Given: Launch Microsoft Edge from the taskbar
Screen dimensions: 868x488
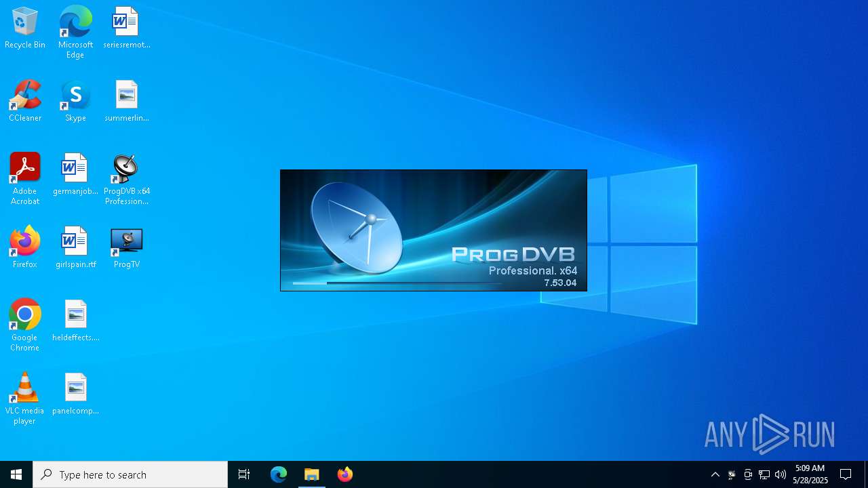Looking at the screenshot, I should click(x=279, y=474).
